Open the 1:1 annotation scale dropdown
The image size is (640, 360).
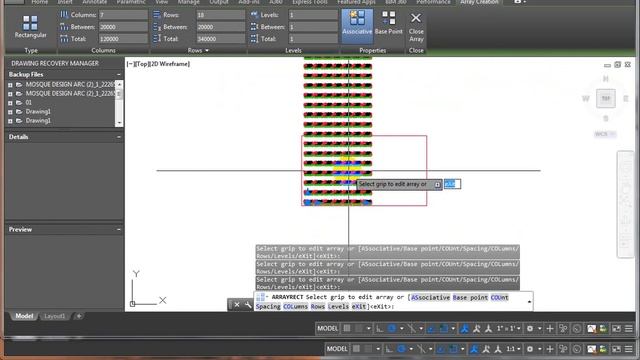point(513,349)
